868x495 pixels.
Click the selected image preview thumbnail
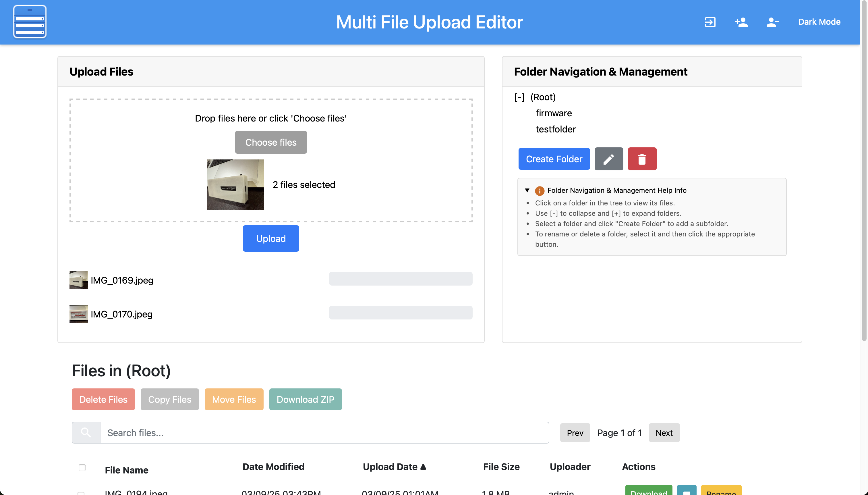click(235, 184)
